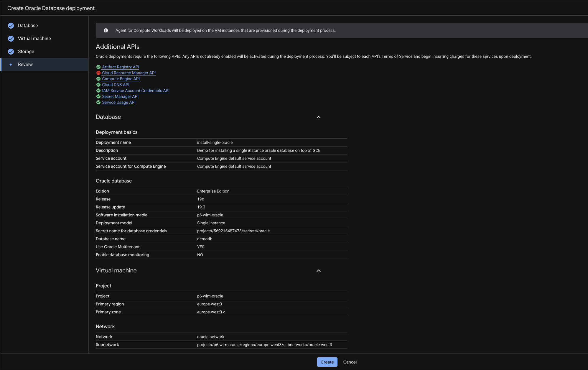Click the Service account for Compute Engine value

pos(234,166)
